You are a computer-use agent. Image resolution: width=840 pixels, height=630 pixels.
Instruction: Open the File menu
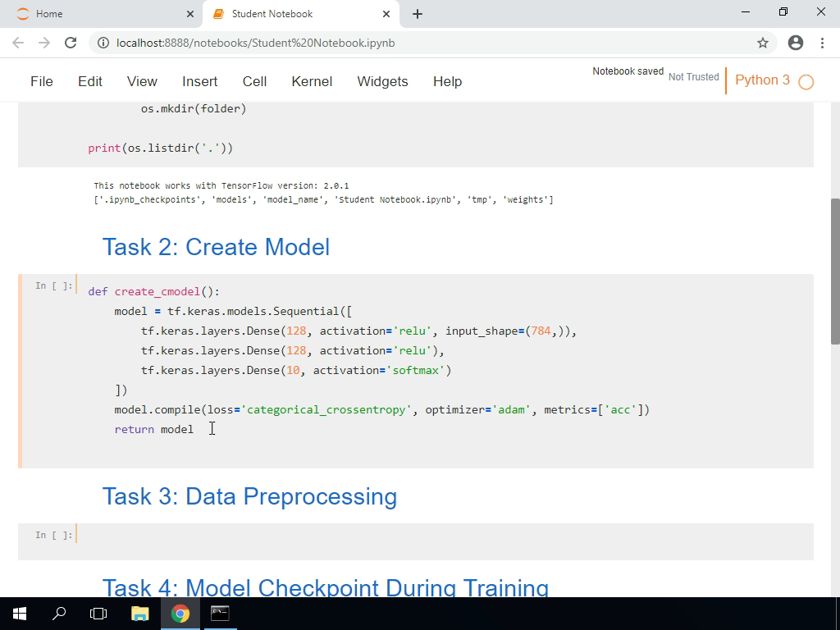click(41, 81)
